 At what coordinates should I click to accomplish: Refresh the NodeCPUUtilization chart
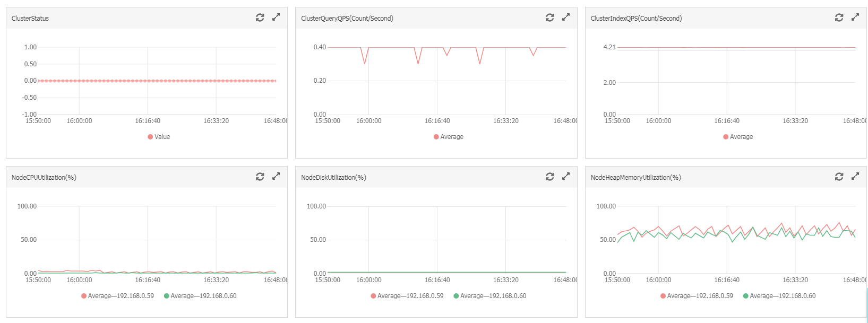pos(260,177)
